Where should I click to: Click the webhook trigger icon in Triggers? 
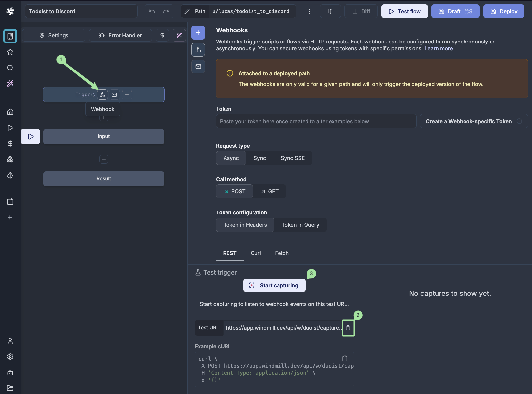tap(102, 95)
